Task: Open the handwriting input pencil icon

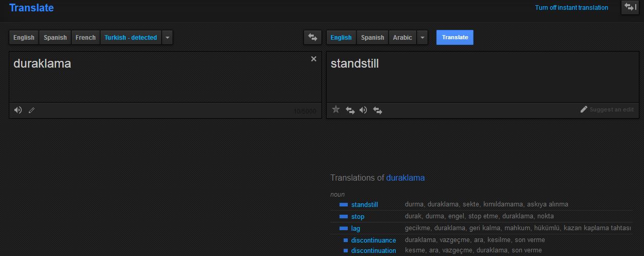Action: click(x=31, y=110)
